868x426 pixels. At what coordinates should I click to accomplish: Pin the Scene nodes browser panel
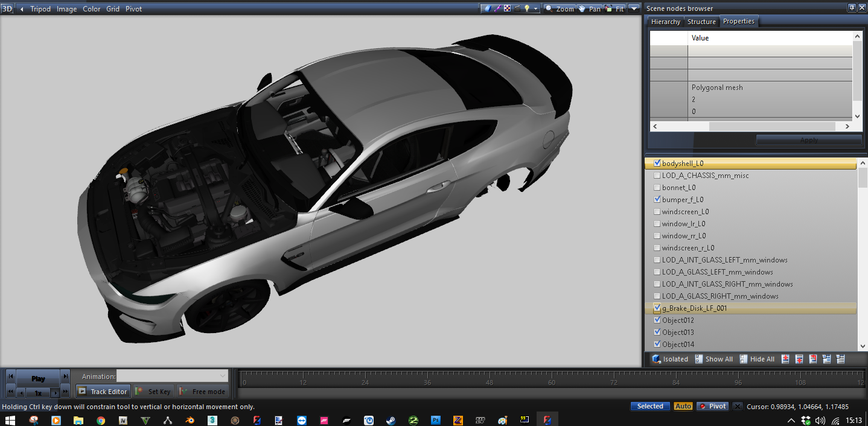pos(852,8)
